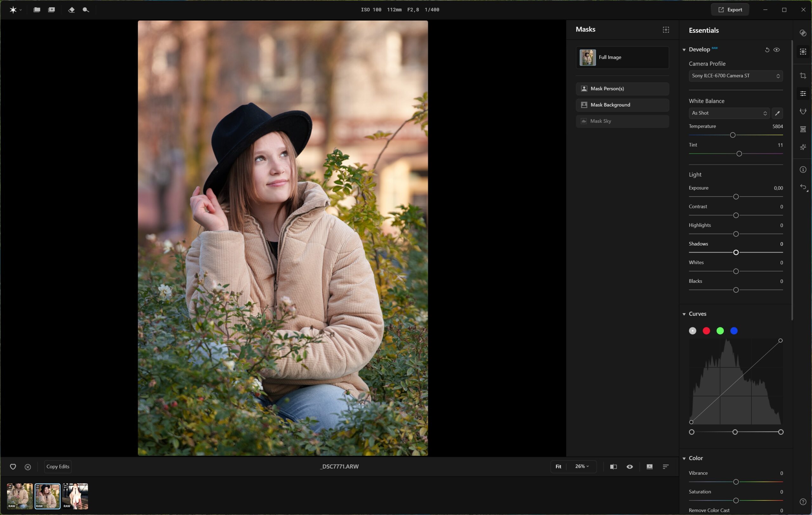Toggle the filmstrip visibility icon
This screenshot has height=515, width=812.
click(x=650, y=467)
